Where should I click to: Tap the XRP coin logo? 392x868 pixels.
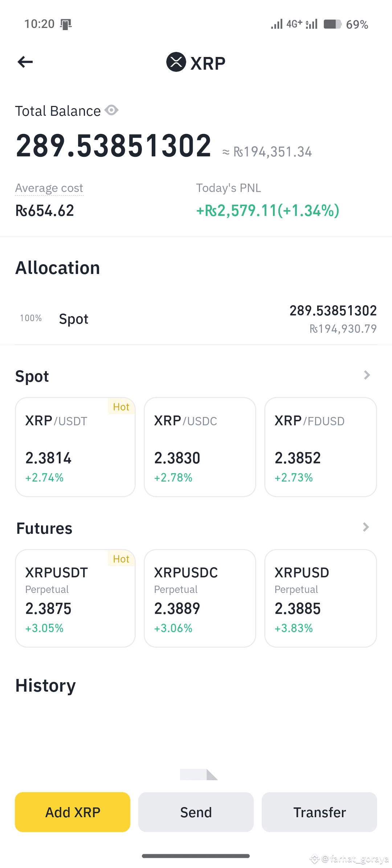176,62
